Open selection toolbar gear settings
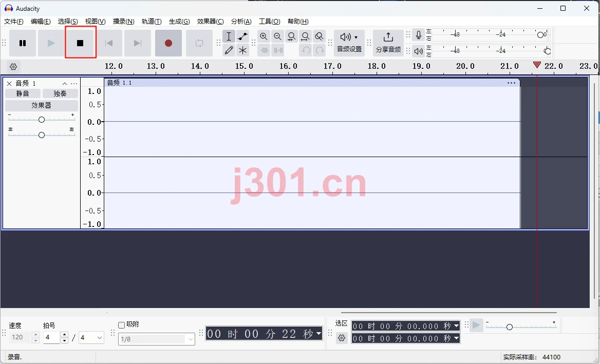The image size is (600, 364). point(342,338)
